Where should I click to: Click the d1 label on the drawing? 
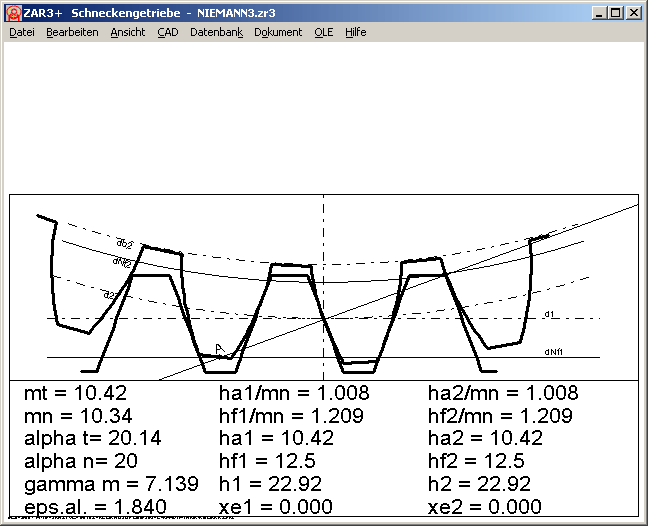pyautogui.click(x=549, y=314)
